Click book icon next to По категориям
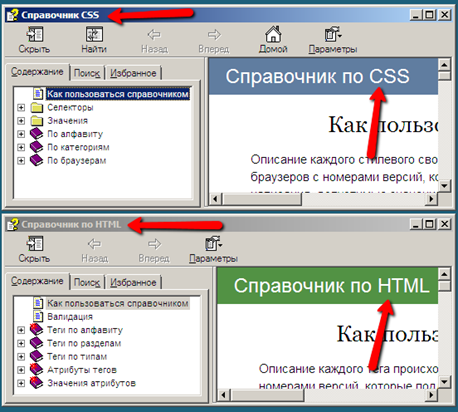Screen dimensions: 458x412 pyautogui.click(x=37, y=147)
